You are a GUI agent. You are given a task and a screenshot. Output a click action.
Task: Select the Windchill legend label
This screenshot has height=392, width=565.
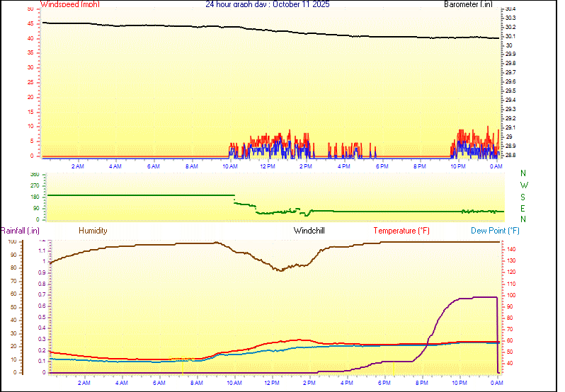point(312,231)
